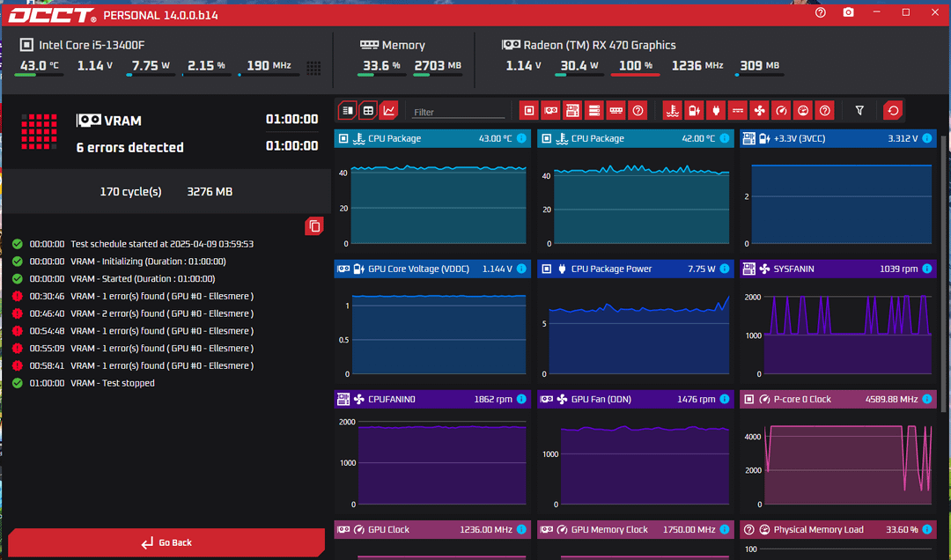Toggle the storage device filter icon
Image resolution: width=951 pixels, height=560 pixels.
click(x=594, y=110)
